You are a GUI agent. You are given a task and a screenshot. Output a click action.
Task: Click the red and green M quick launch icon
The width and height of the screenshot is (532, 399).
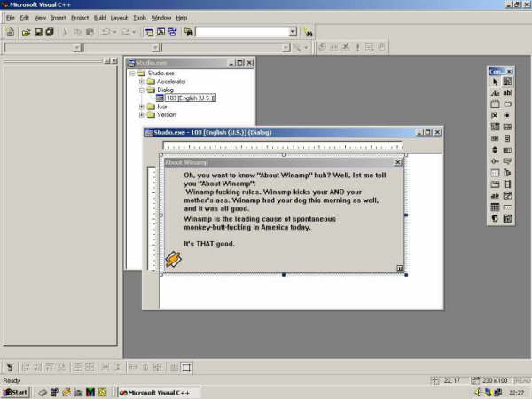(90, 393)
